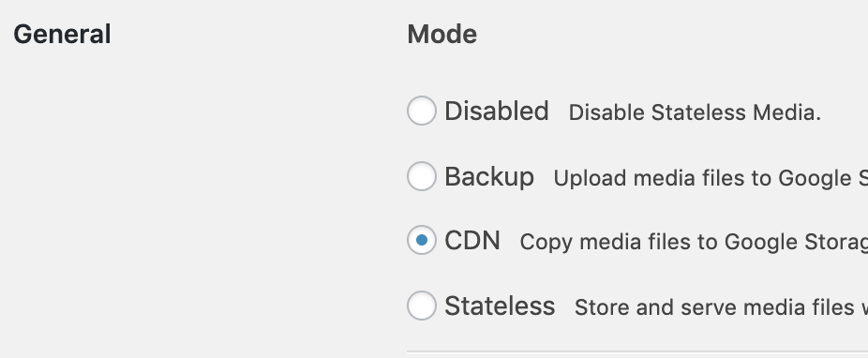Viewport: 868px width, 358px height.
Task: Click the "Stateless" option label
Action: coord(500,306)
